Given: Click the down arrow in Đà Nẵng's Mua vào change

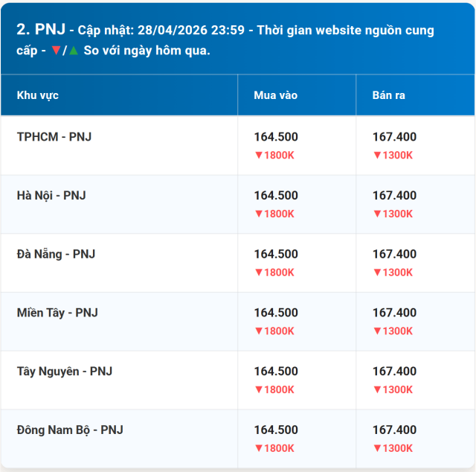Looking at the screenshot, I should click(x=258, y=272).
